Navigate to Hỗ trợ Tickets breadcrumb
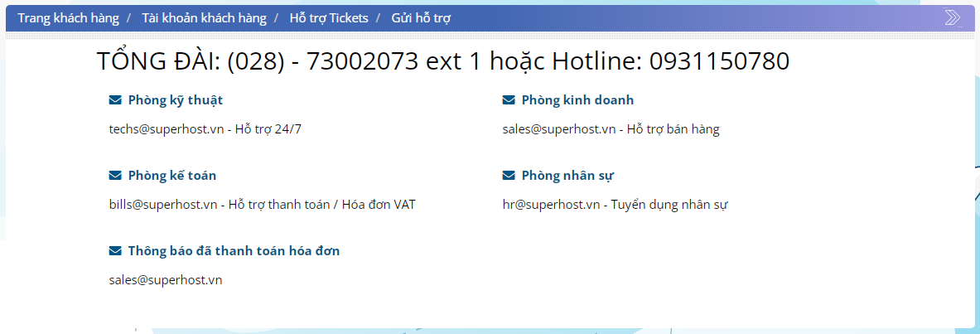Image resolution: width=980 pixels, height=334 pixels. click(329, 17)
